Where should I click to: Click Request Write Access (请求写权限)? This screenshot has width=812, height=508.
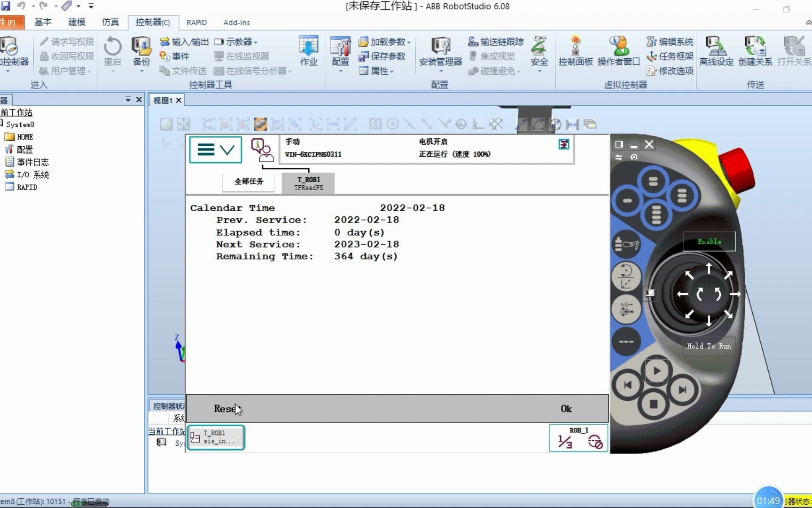67,42
